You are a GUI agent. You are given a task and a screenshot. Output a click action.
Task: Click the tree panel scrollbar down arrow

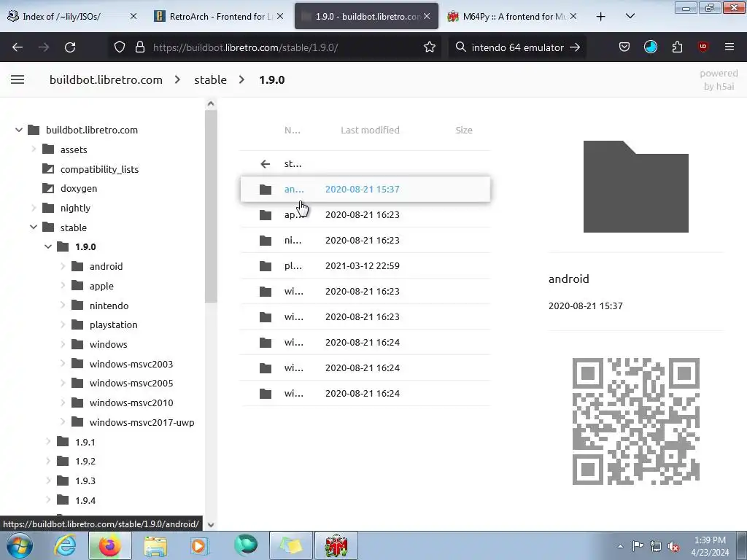211,525
